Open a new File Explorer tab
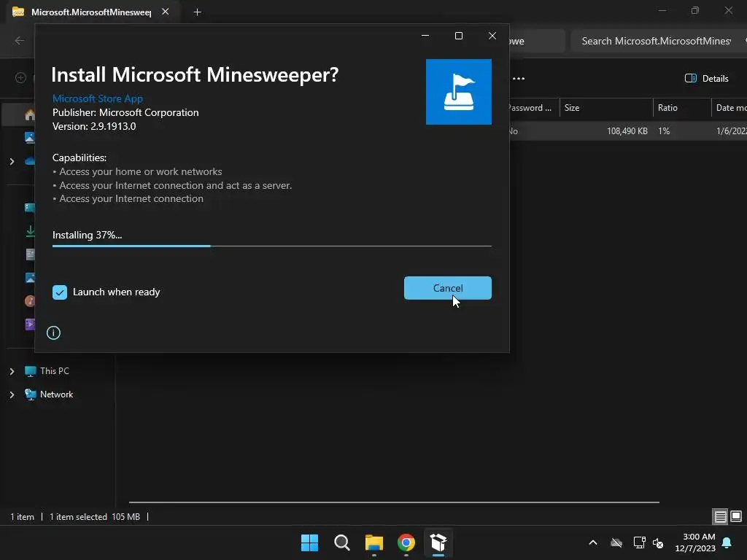Image resolution: width=747 pixels, height=560 pixels. (197, 12)
